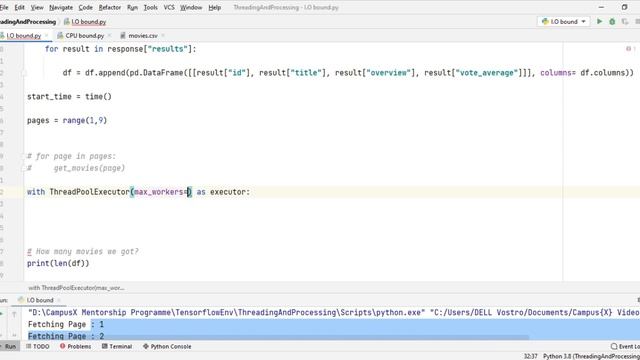640x360 pixels.
Task: Close the I.O bound run tab
Action: click(59, 300)
